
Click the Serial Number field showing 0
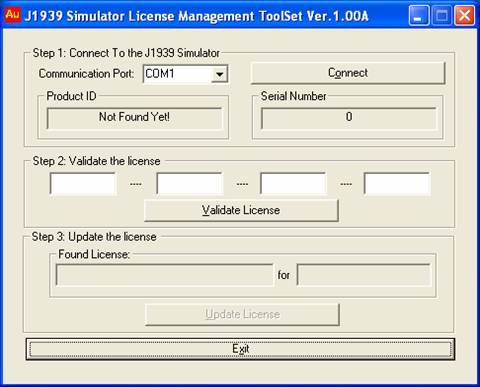349,118
